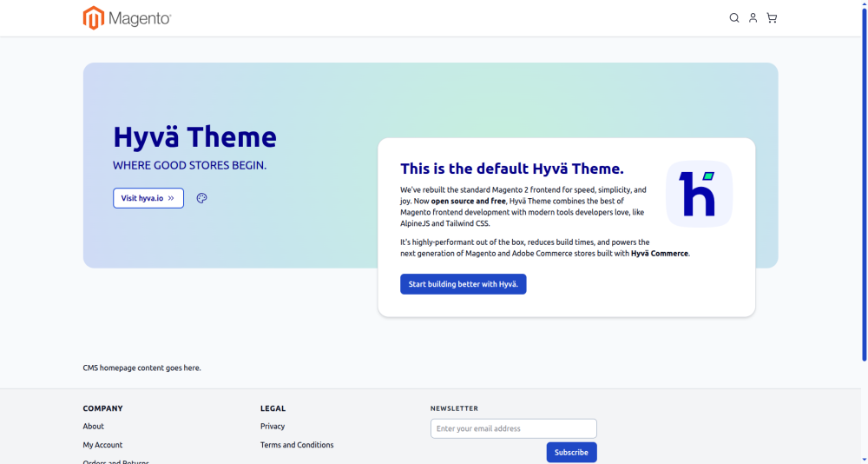The height and width of the screenshot is (464, 868).
Task: Go to My Account footer link
Action: pyautogui.click(x=102, y=445)
